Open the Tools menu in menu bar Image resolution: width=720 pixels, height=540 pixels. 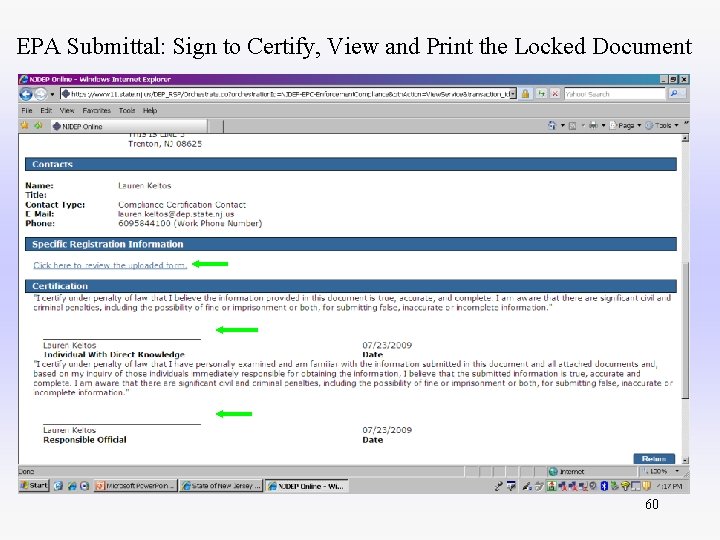coord(127,111)
